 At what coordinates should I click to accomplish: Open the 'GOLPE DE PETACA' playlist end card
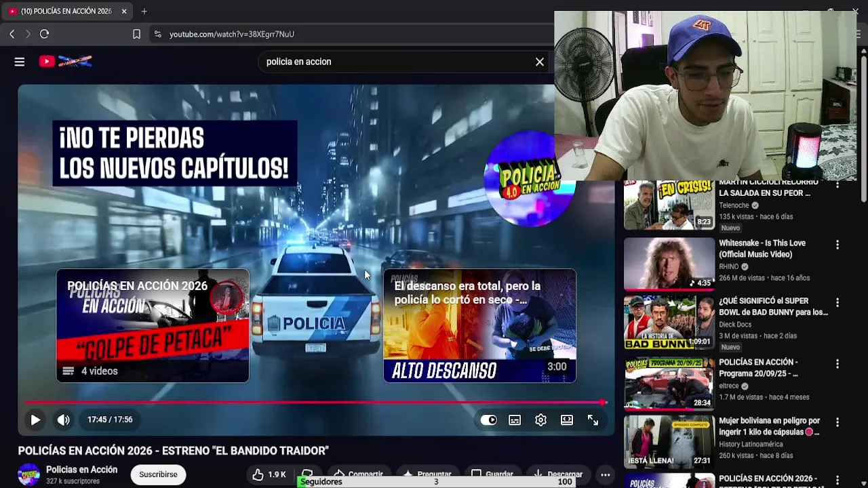153,326
